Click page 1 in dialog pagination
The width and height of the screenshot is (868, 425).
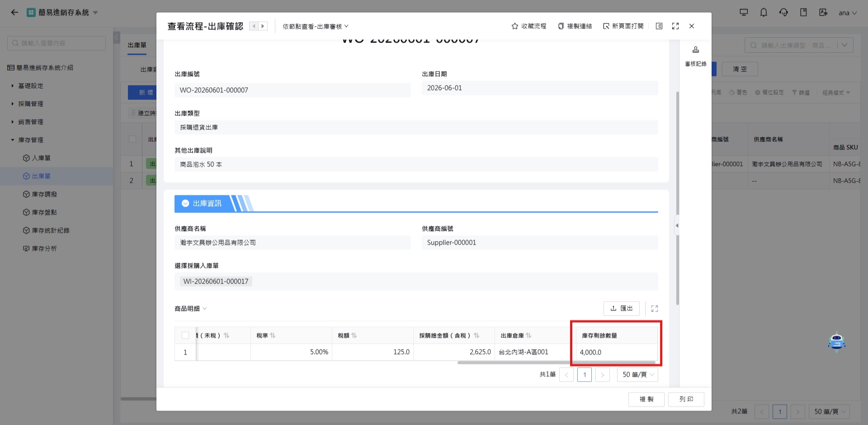tap(585, 374)
